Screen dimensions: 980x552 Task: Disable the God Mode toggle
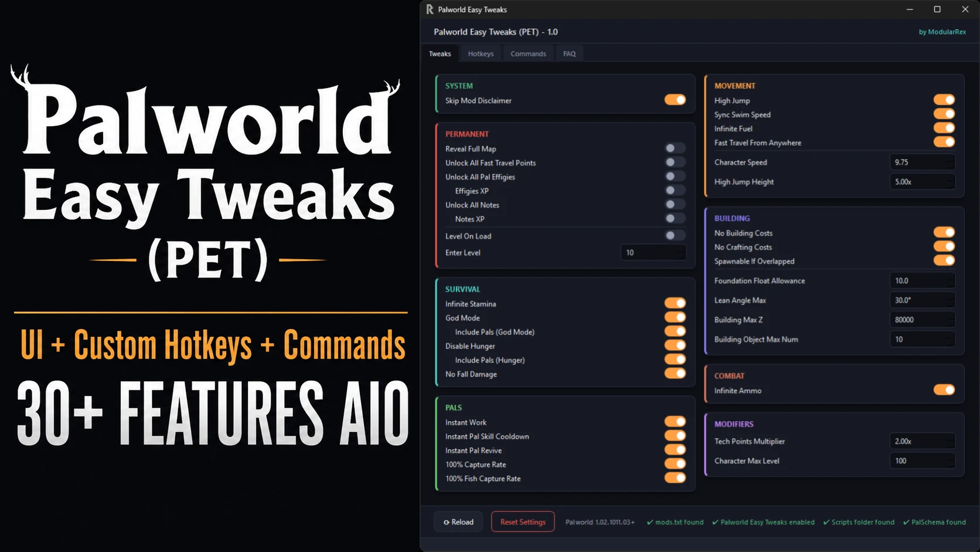point(675,317)
